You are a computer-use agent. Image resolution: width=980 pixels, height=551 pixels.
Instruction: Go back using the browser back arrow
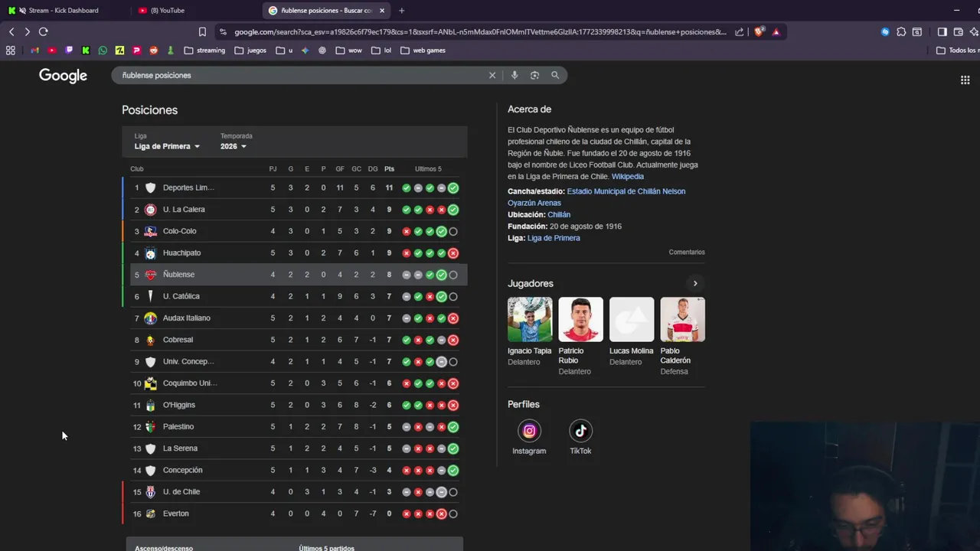[x=11, y=31]
